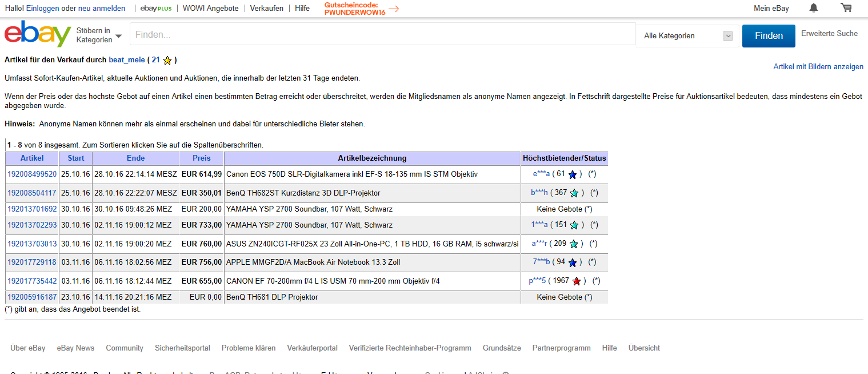Open item number 192008504117
Image resolution: width=868 pixels, height=374 pixels.
pos(32,193)
